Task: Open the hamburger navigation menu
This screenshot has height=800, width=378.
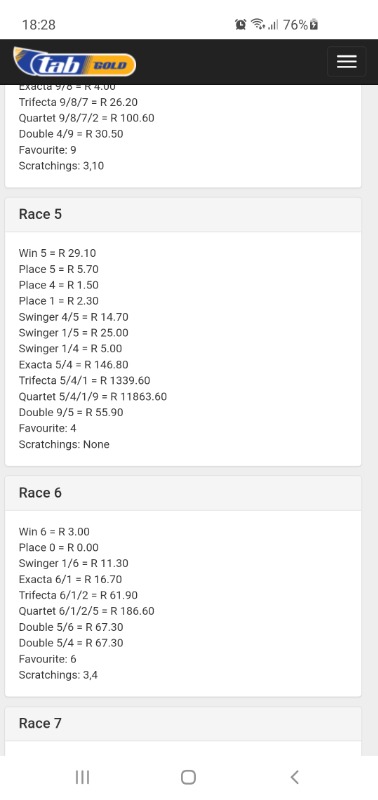Action: point(346,62)
